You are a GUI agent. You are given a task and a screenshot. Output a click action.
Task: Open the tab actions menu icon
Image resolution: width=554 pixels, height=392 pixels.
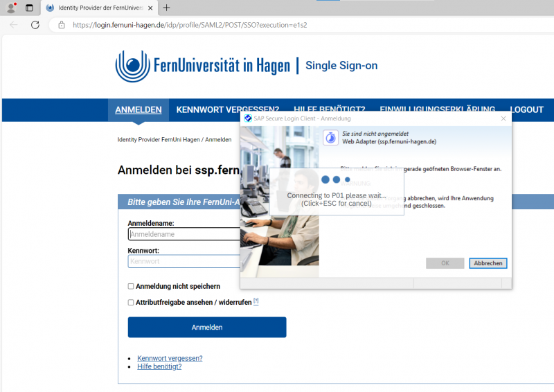point(29,8)
